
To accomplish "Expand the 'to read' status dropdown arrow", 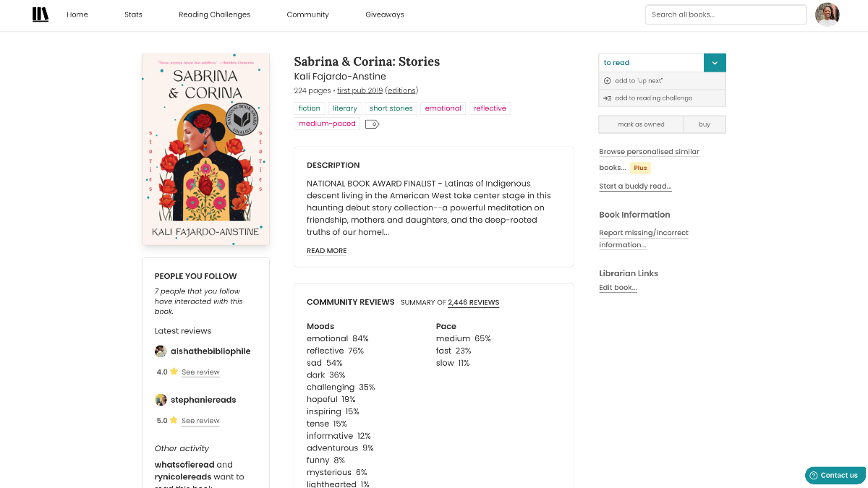I will (715, 63).
